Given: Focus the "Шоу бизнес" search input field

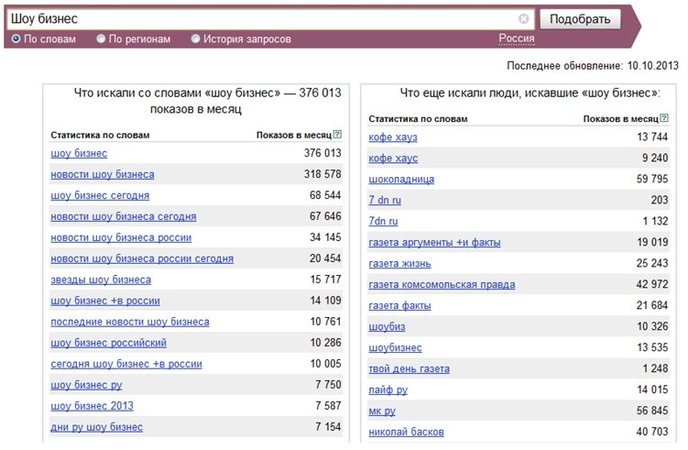Looking at the screenshot, I should tap(263, 19).
